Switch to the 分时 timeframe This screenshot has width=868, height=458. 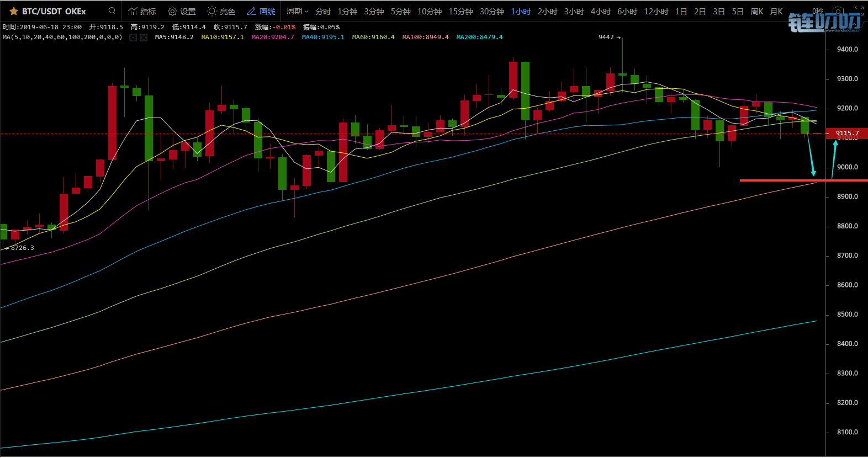click(x=323, y=11)
